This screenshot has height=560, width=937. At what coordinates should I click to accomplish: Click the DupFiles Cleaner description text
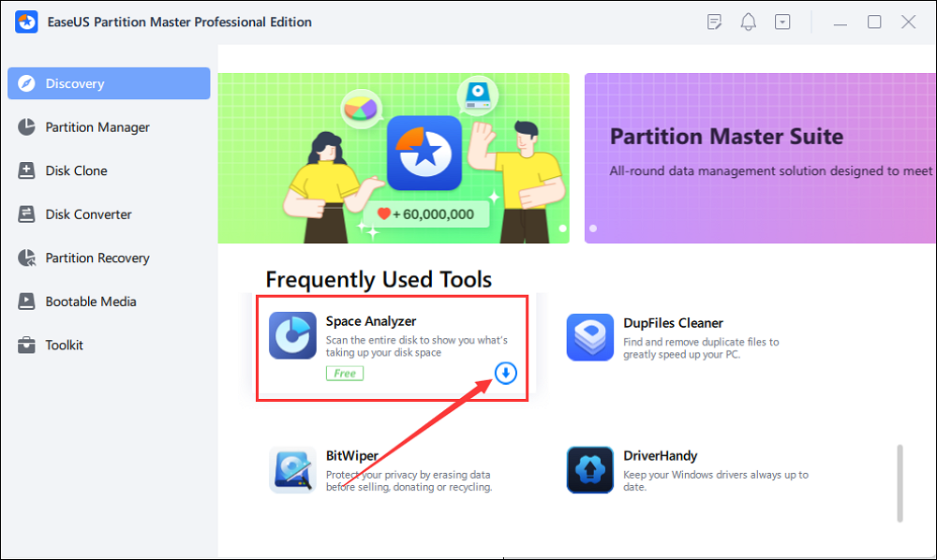pos(701,348)
